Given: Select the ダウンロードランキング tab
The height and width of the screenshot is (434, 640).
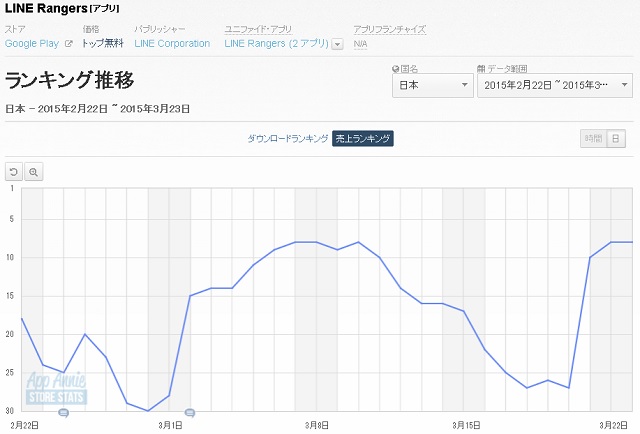Looking at the screenshot, I should click(287, 138).
